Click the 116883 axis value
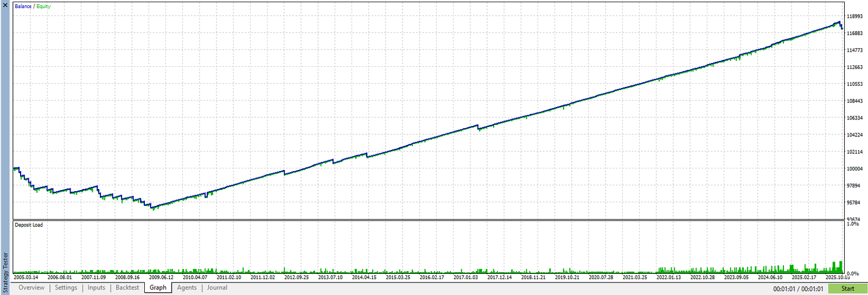 855,33
